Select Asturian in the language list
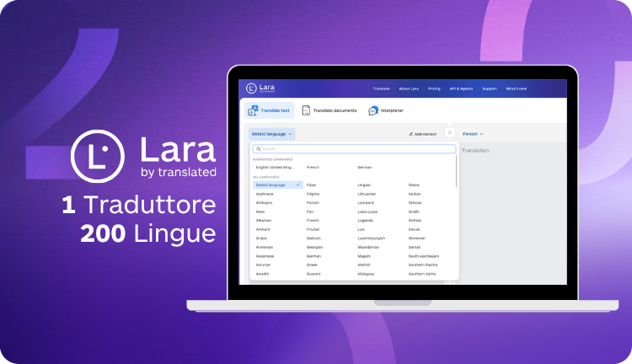 point(263,265)
